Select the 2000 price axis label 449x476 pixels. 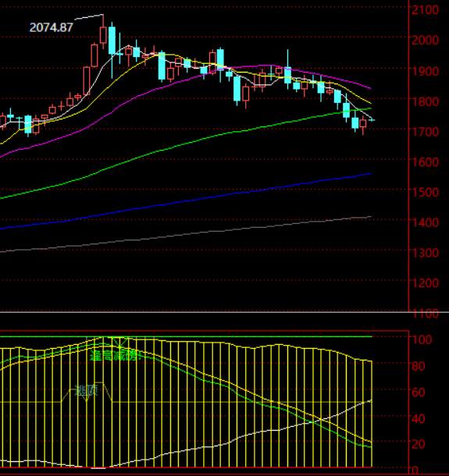(x=425, y=40)
